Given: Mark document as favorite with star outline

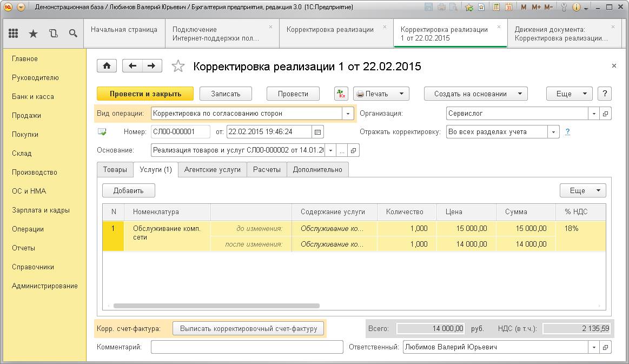Looking at the screenshot, I should (x=178, y=66).
